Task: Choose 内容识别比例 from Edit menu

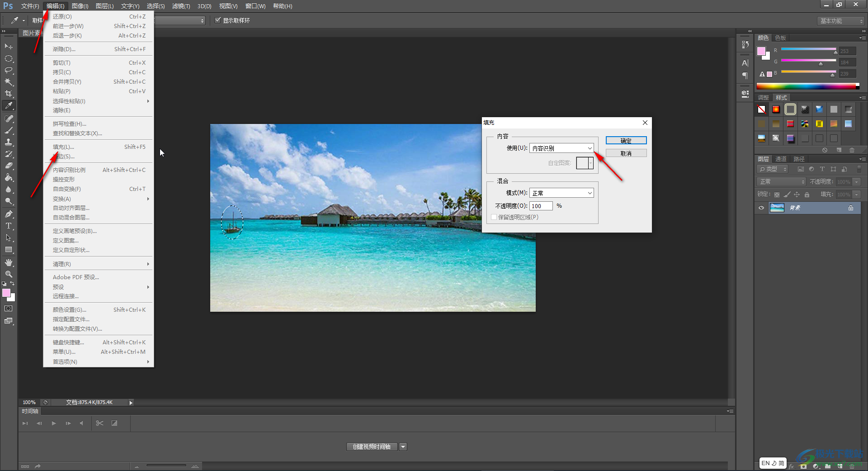Action: pos(99,170)
